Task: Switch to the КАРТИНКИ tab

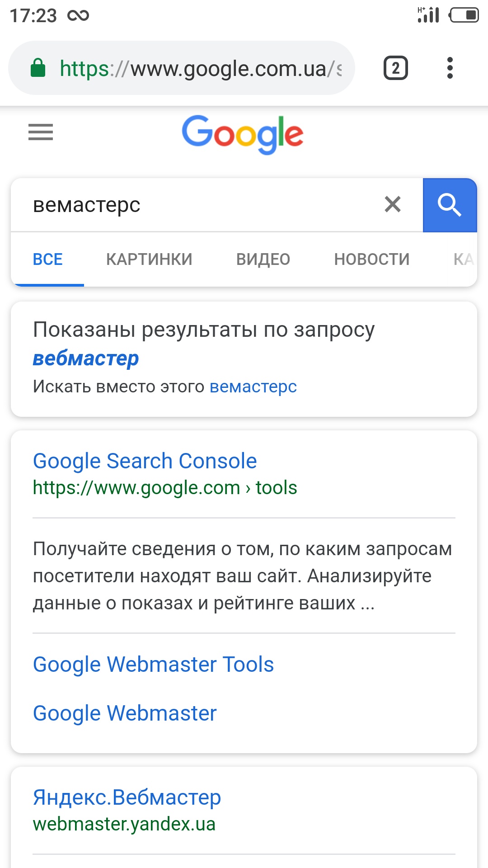Action: (x=149, y=259)
